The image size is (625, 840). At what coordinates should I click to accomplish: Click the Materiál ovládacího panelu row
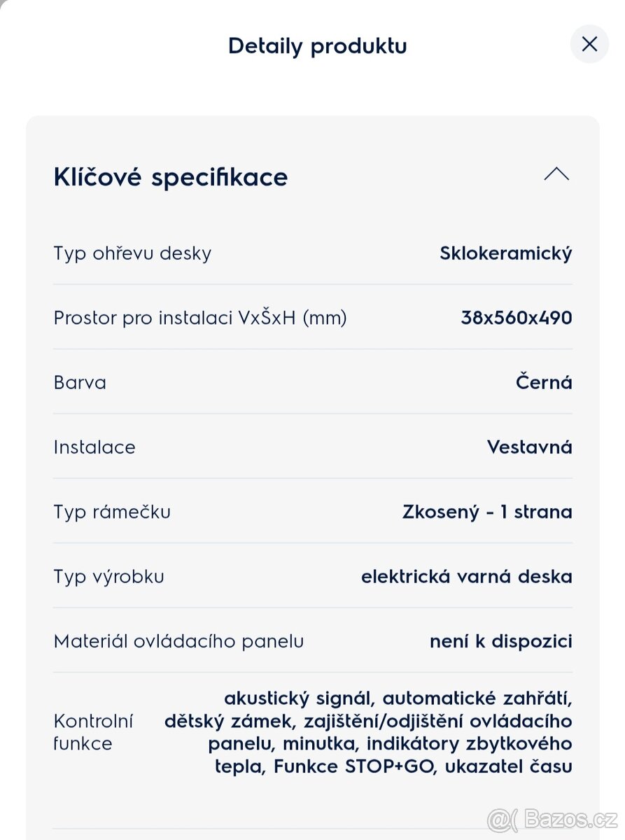tap(178, 640)
